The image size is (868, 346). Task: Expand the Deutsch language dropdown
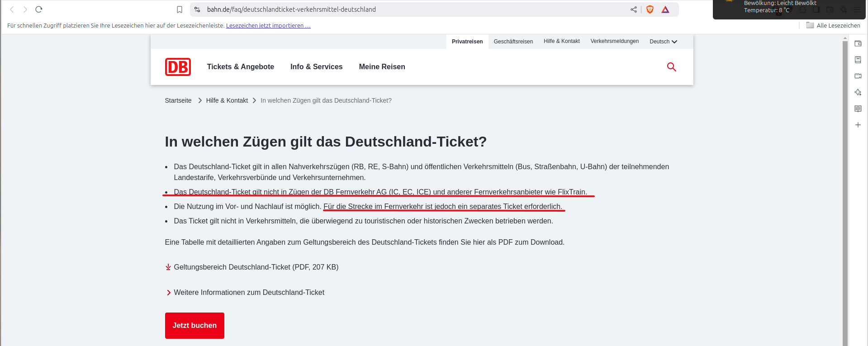coord(663,42)
